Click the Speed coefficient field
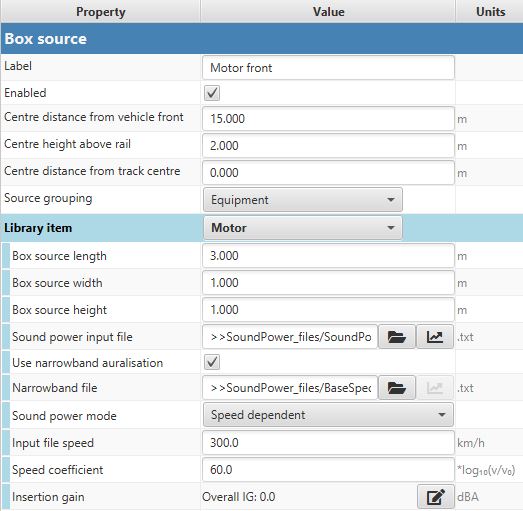Image resolution: width=523 pixels, height=511 pixels. pos(328,470)
